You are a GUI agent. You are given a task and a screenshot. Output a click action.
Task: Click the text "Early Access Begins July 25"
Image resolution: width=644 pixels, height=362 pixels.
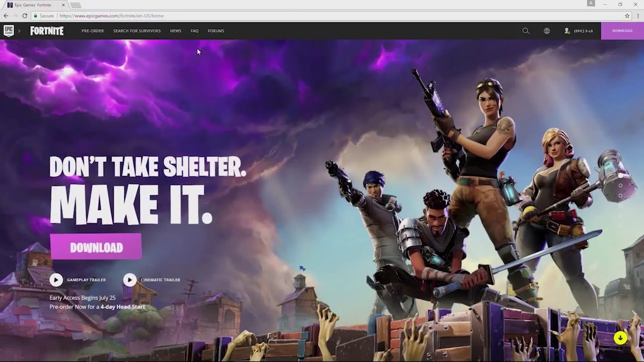tap(83, 298)
